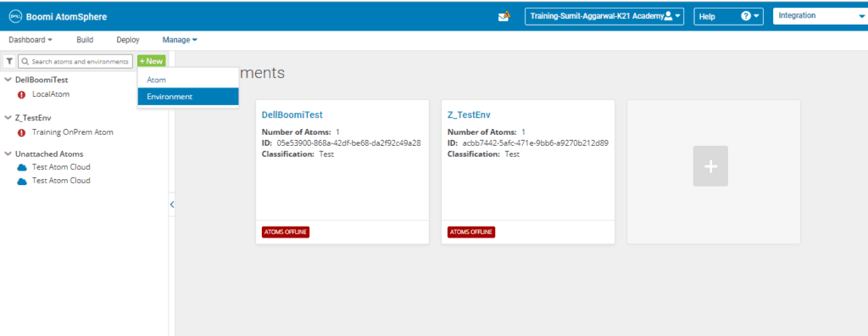Collapse the DellBoomiTest tree group
This screenshot has height=336, width=868.
pos(8,80)
